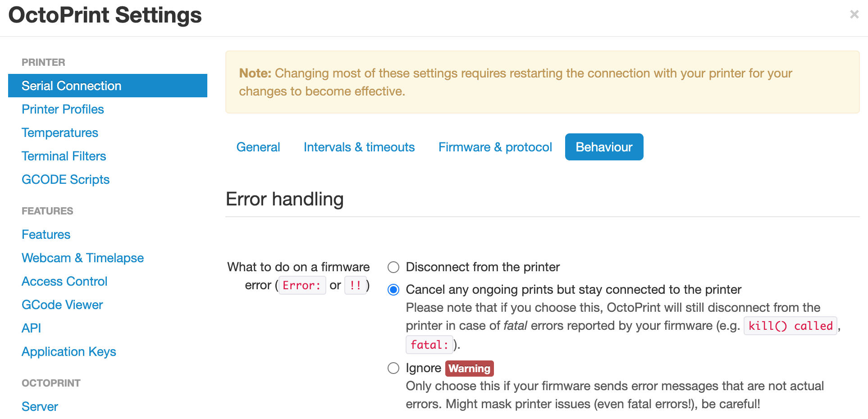Close the OctoPrint Settings dialog

854,14
